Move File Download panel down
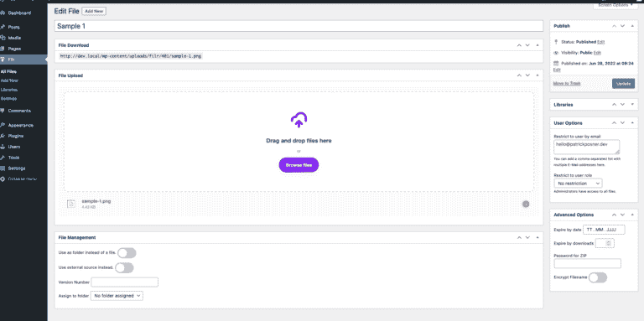The height and width of the screenshot is (321, 644). tap(527, 45)
